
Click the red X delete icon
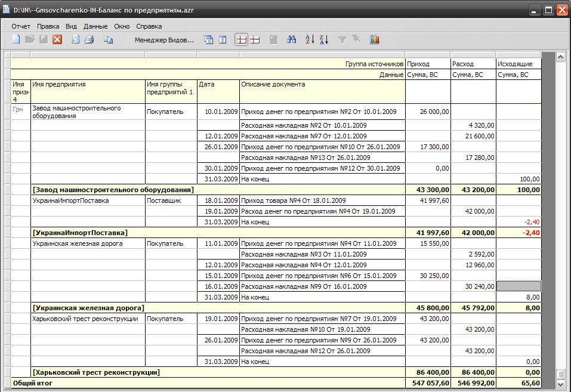57,39
